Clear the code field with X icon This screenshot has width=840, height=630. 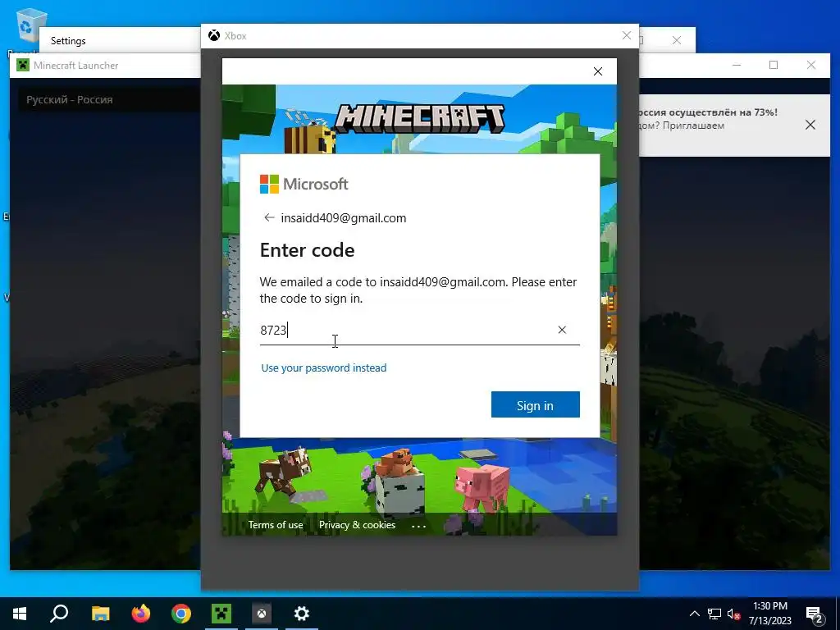[x=562, y=330]
